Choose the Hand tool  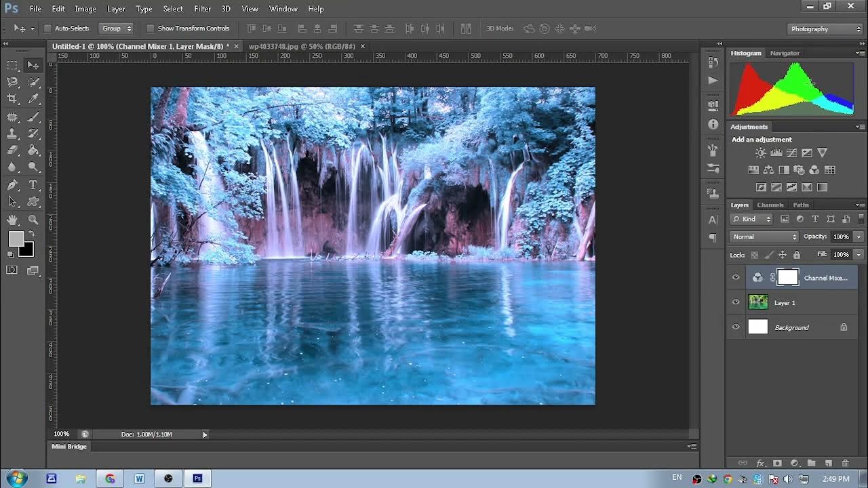click(x=12, y=220)
